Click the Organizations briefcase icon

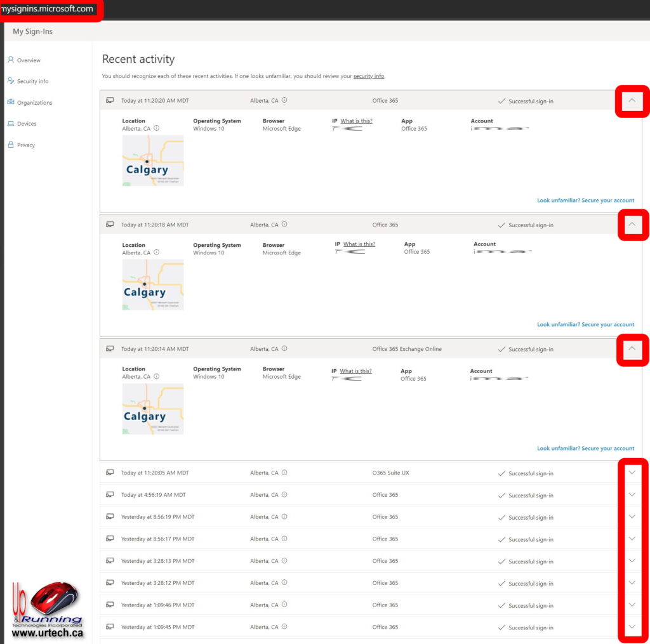pos(11,102)
